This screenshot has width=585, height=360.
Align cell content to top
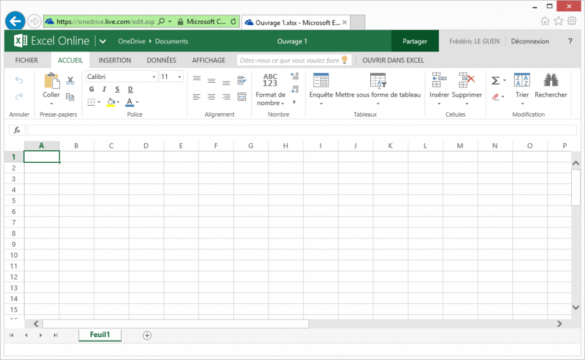[197, 79]
